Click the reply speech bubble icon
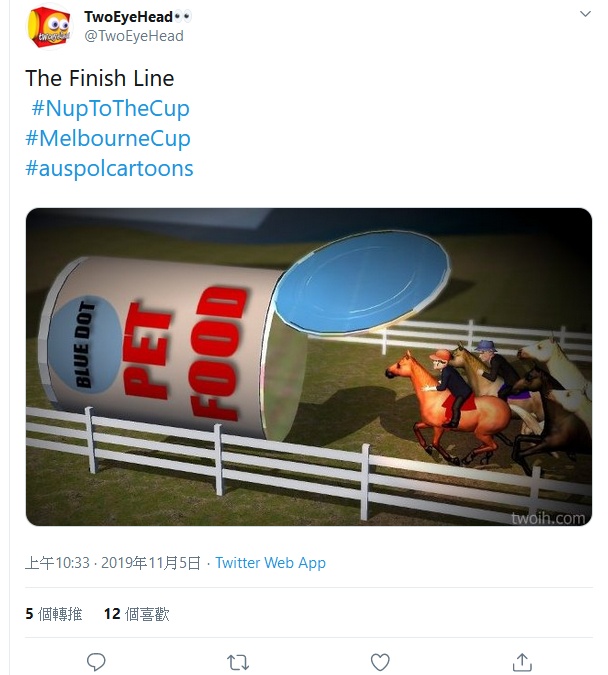608x675 pixels. pyautogui.click(x=96, y=661)
